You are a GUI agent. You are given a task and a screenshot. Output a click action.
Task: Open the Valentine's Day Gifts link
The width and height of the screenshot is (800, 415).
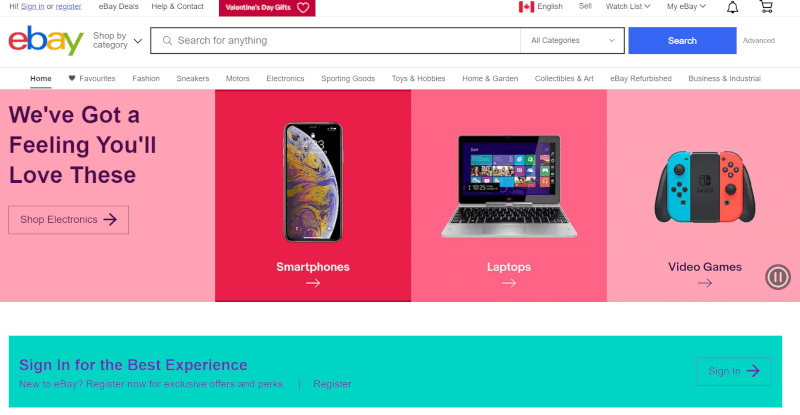point(267,8)
